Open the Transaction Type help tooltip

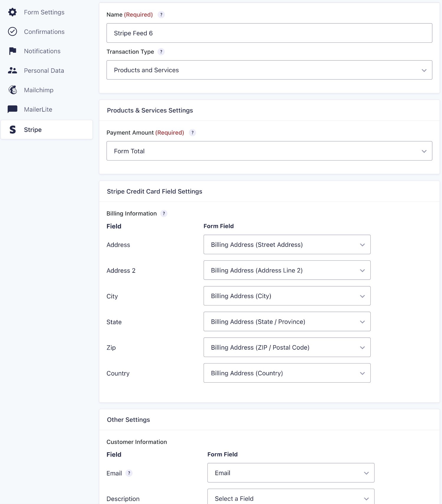pyautogui.click(x=161, y=52)
